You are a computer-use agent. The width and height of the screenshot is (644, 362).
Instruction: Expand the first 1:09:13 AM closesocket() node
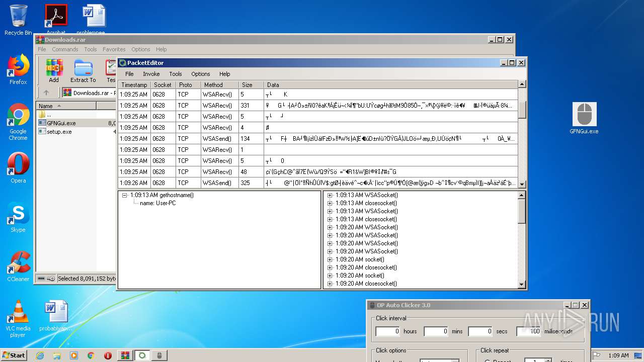pyautogui.click(x=330, y=203)
